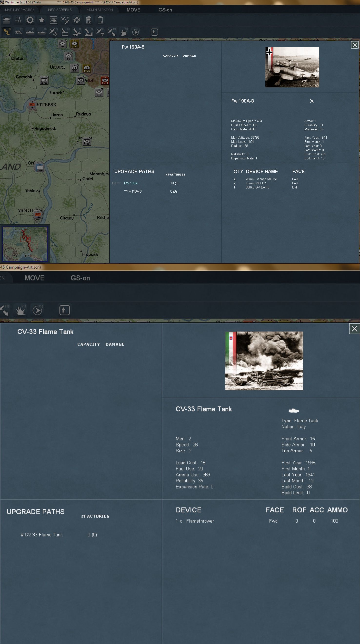Open the plain report document icon
This screenshot has height=644, width=360.
[100, 20]
